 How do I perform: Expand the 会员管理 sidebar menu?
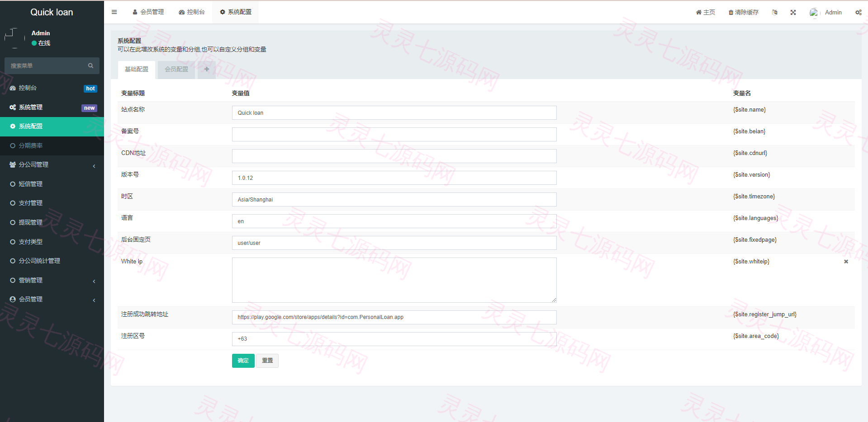click(52, 300)
